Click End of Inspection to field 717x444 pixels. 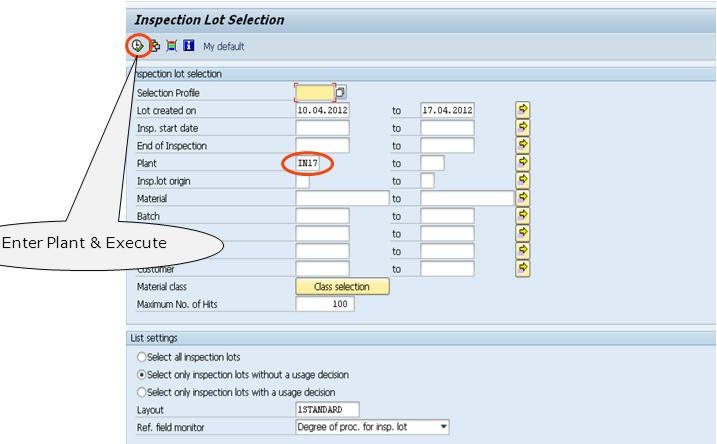(x=447, y=145)
